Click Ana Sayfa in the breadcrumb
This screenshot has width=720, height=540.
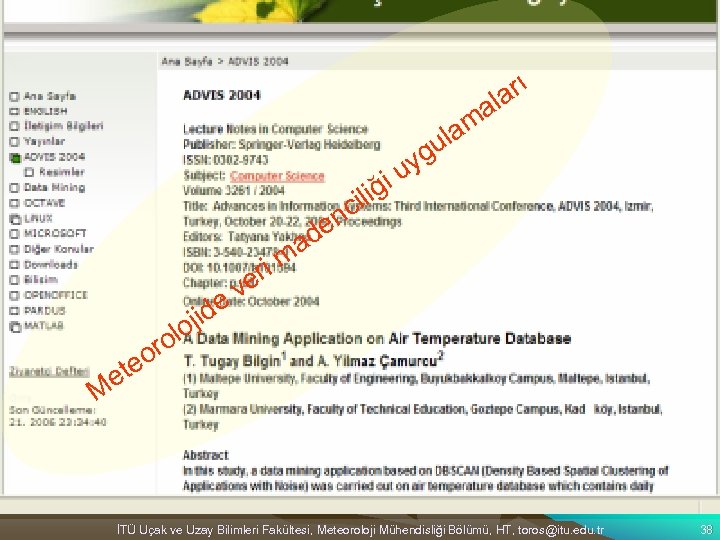(187, 62)
